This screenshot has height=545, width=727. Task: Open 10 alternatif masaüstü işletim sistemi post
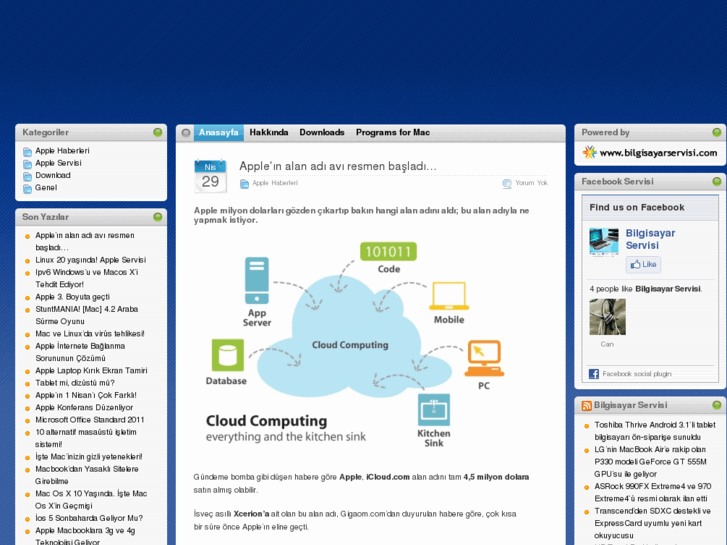click(x=86, y=438)
